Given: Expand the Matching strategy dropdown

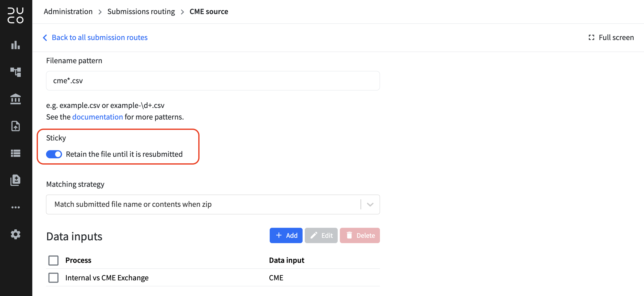Looking at the screenshot, I should click(x=213, y=204).
